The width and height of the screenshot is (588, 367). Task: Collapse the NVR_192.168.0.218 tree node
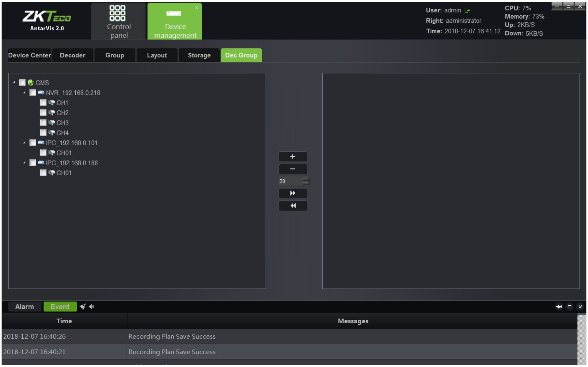(x=24, y=93)
